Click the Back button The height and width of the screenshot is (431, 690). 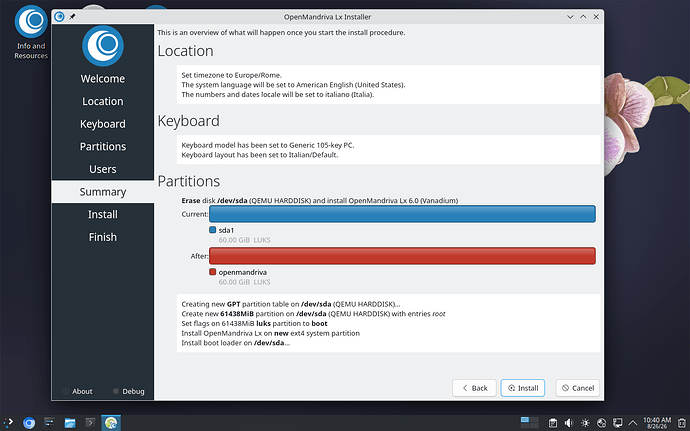474,388
